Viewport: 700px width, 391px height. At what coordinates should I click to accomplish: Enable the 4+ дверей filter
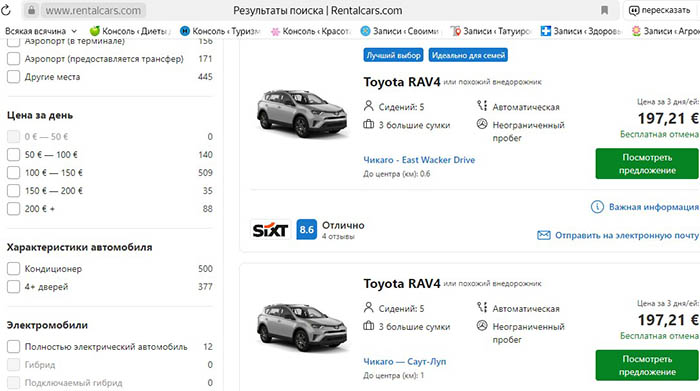click(x=13, y=287)
